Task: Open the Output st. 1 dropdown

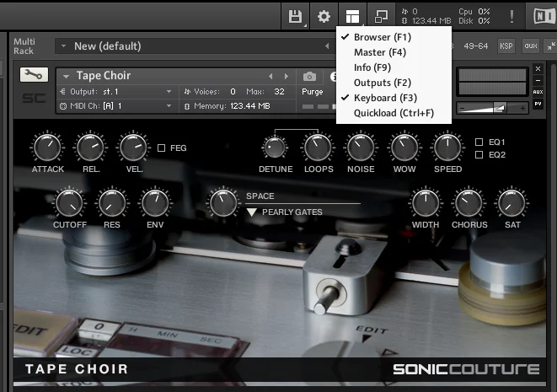Action: [116, 92]
